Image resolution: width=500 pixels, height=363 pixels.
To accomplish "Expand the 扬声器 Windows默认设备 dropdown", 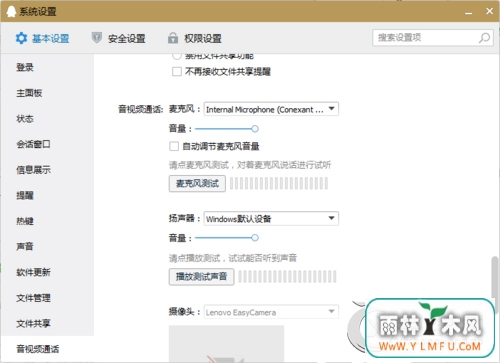I will click(271, 219).
